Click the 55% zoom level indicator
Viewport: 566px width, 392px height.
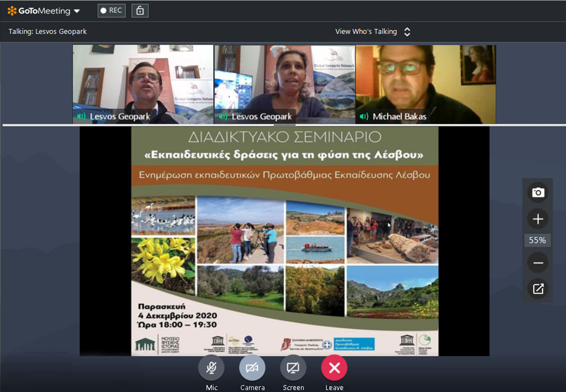point(537,240)
